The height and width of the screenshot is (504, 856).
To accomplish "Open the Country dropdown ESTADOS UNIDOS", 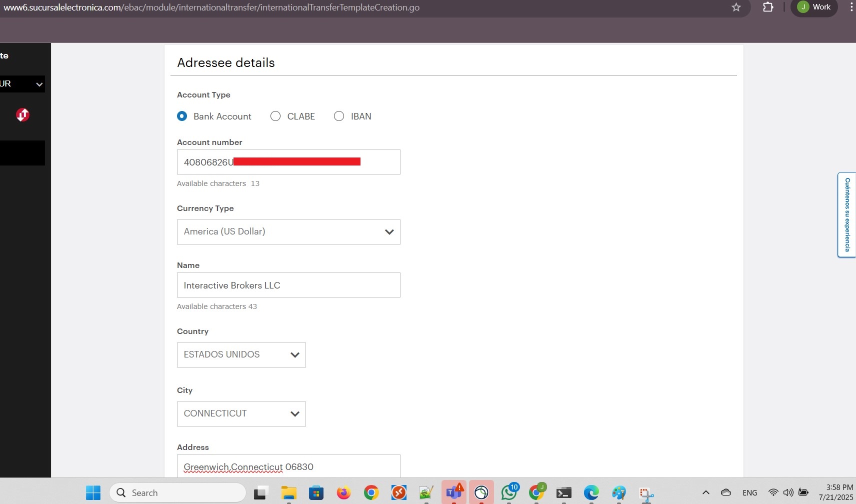I will [241, 355].
